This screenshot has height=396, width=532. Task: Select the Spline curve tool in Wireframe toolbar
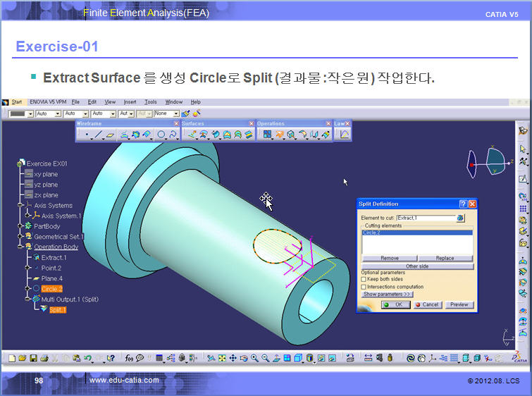173,135
